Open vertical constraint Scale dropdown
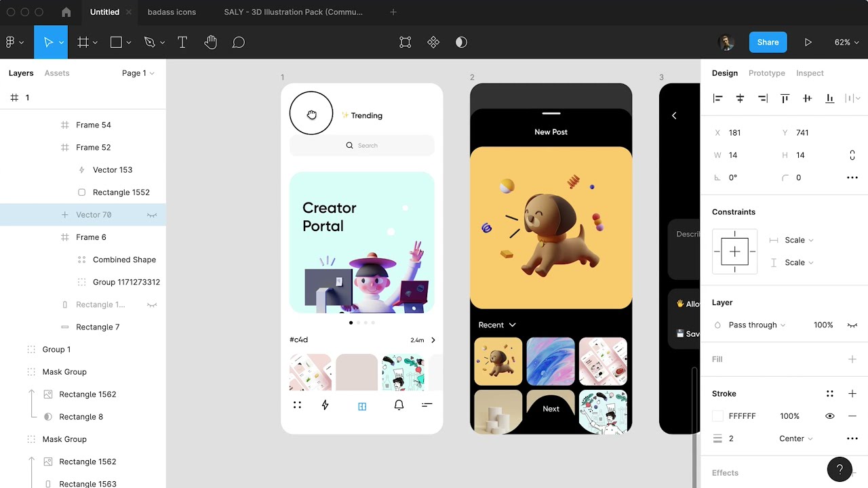The height and width of the screenshot is (488, 868). tap(799, 262)
